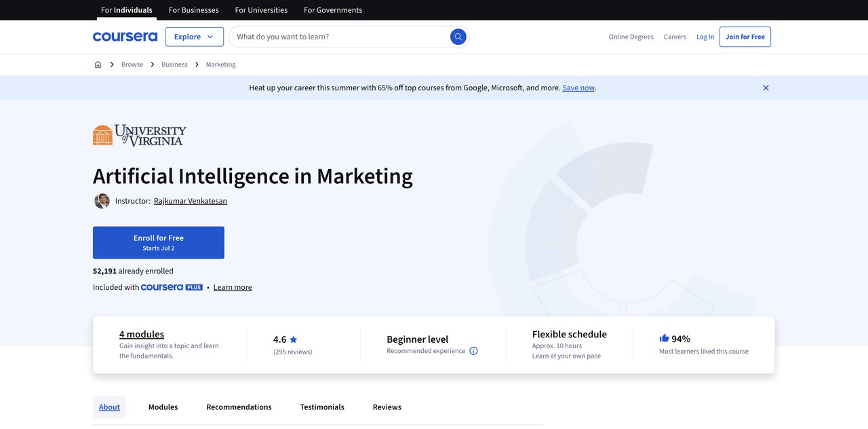Switch to For Individuals tab
The height and width of the screenshot is (429, 868).
pyautogui.click(x=127, y=10)
